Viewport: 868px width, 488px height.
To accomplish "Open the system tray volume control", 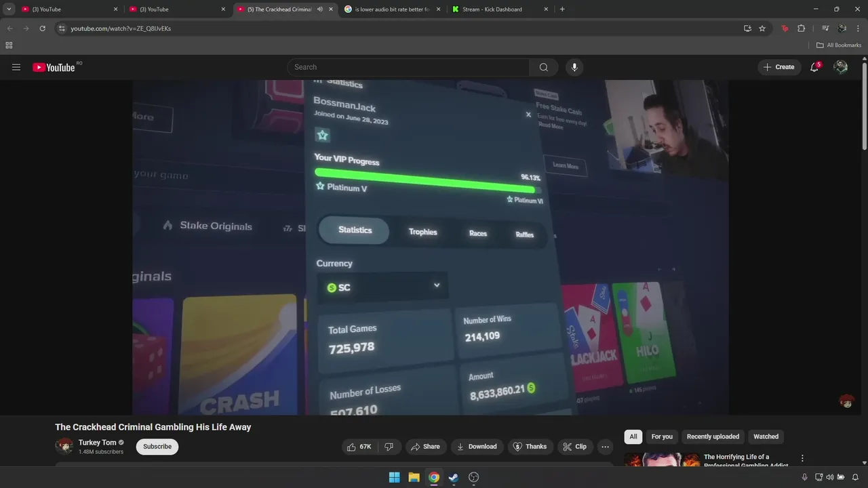I will click(830, 477).
